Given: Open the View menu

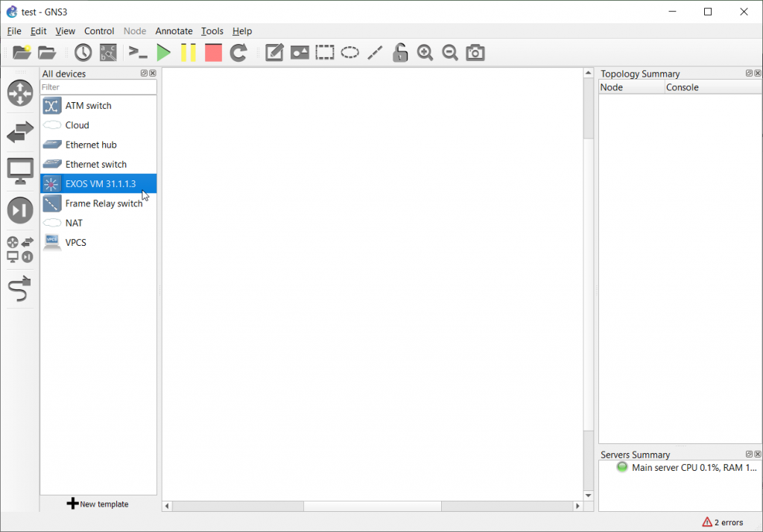Looking at the screenshot, I should (x=66, y=31).
